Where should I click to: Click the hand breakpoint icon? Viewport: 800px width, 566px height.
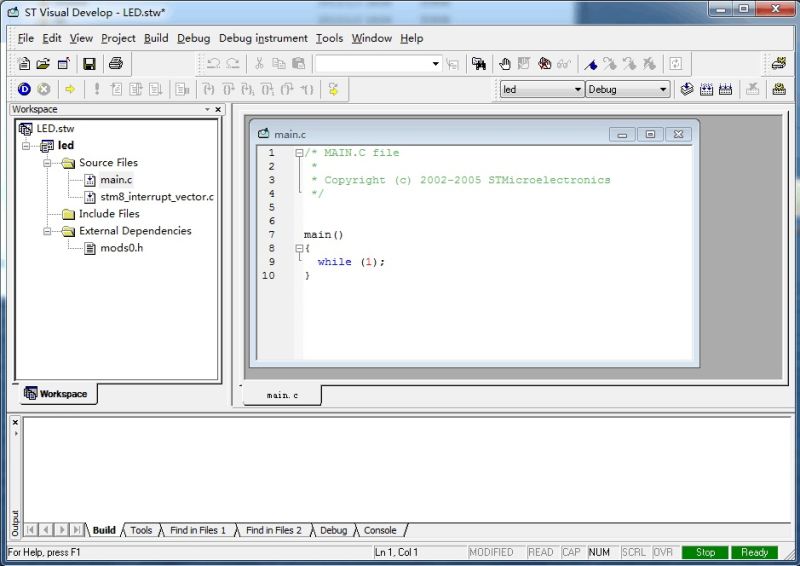click(x=505, y=64)
